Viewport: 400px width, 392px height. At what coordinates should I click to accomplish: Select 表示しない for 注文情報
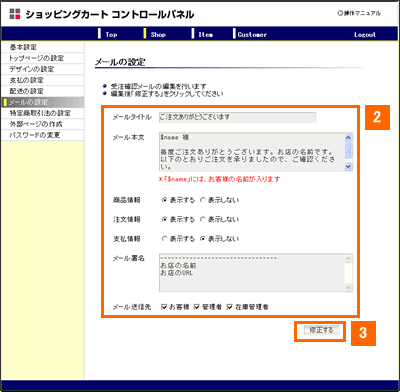202,220
